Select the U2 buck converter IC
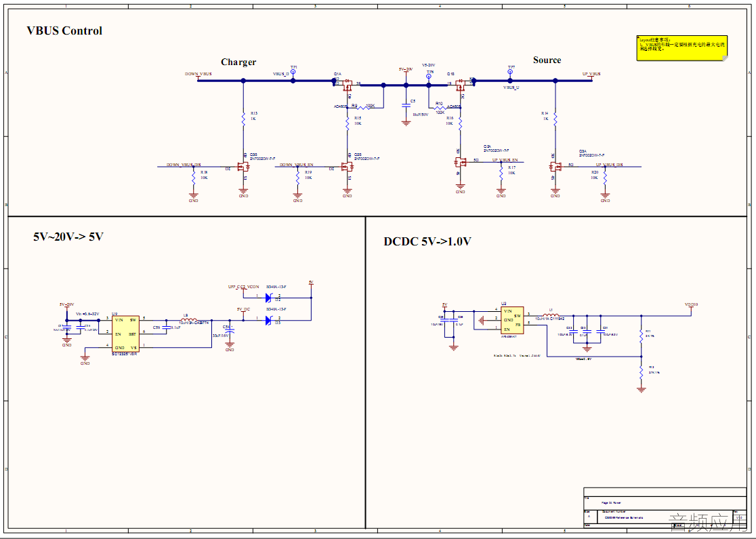Screen dimensions: 756x539 pos(513,321)
